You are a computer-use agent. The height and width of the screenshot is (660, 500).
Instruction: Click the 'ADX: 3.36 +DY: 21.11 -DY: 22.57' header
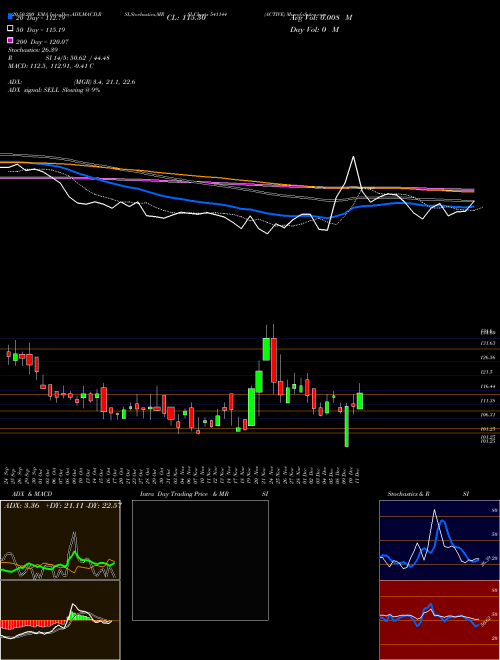(x=62, y=505)
